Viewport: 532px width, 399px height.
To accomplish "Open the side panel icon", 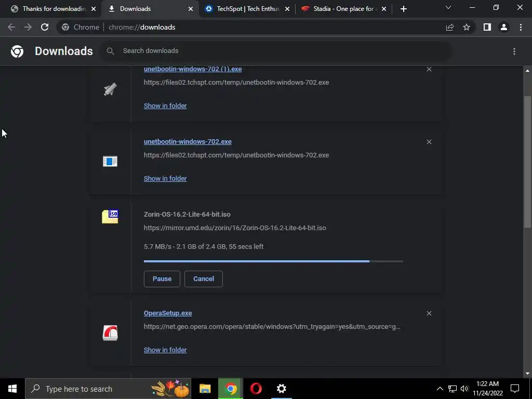I will [x=487, y=27].
